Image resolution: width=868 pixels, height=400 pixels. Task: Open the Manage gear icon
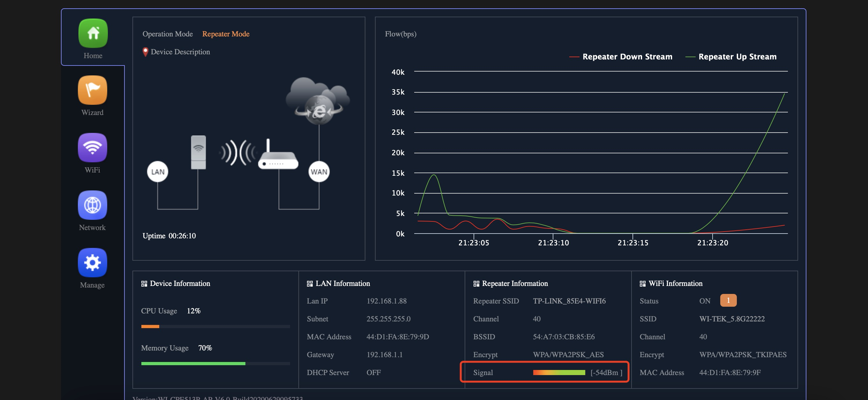pyautogui.click(x=92, y=262)
